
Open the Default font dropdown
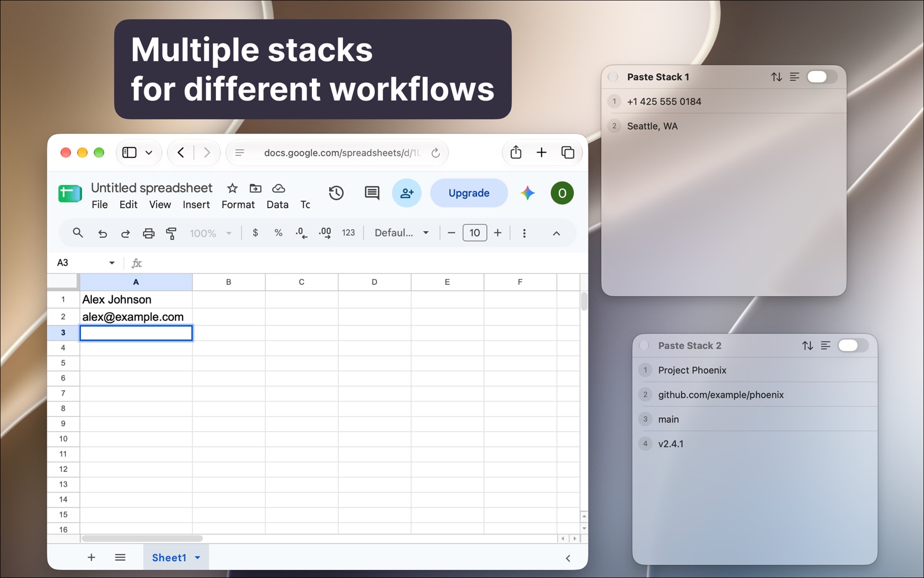[x=402, y=233]
